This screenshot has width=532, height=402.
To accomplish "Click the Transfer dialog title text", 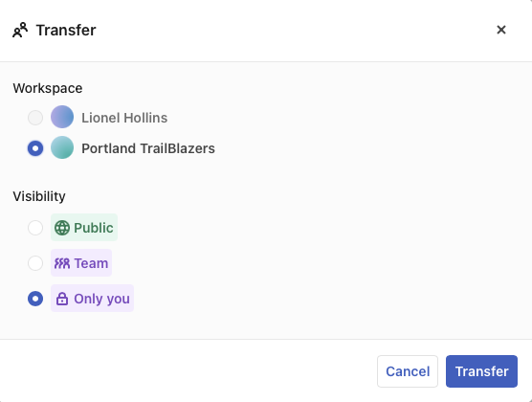I will tap(66, 31).
